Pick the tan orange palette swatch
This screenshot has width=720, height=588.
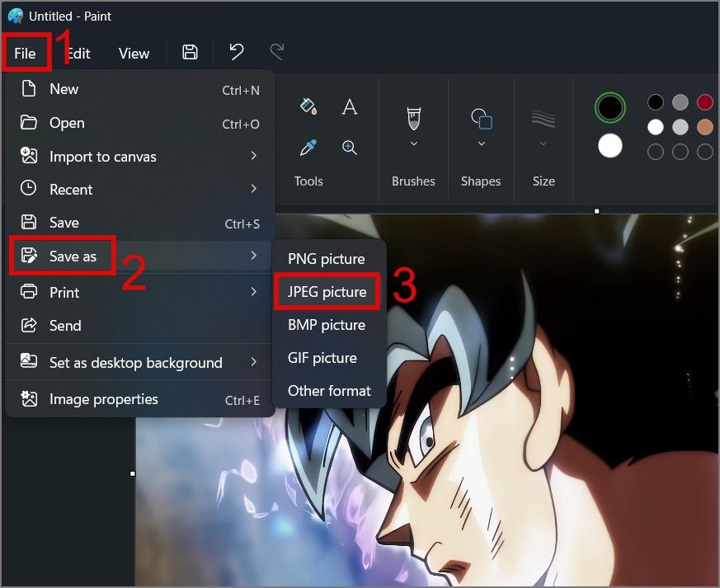(705, 127)
